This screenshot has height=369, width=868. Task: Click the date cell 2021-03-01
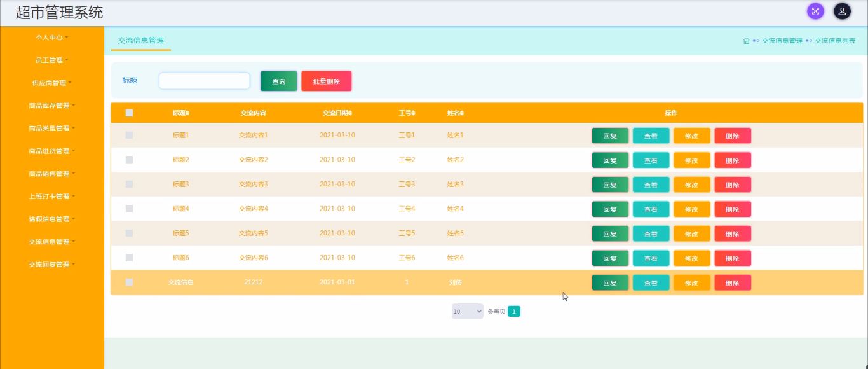click(x=337, y=282)
